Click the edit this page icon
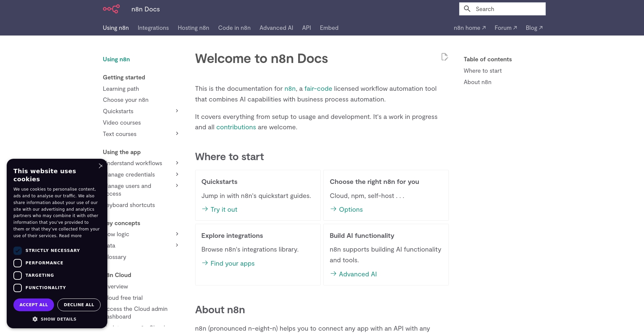The height and width of the screenshot is (335, 644). (444, 57)
